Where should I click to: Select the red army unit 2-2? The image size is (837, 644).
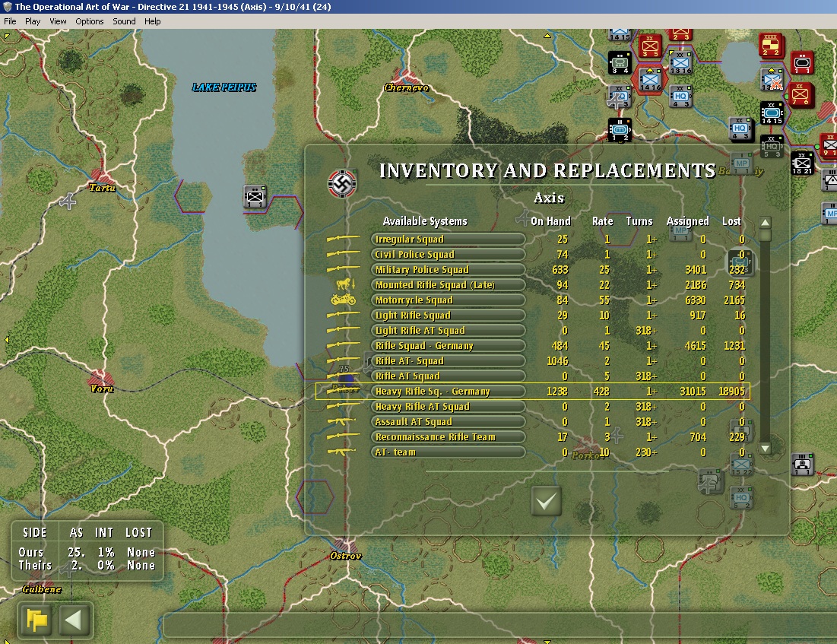(x=771, y=45)
